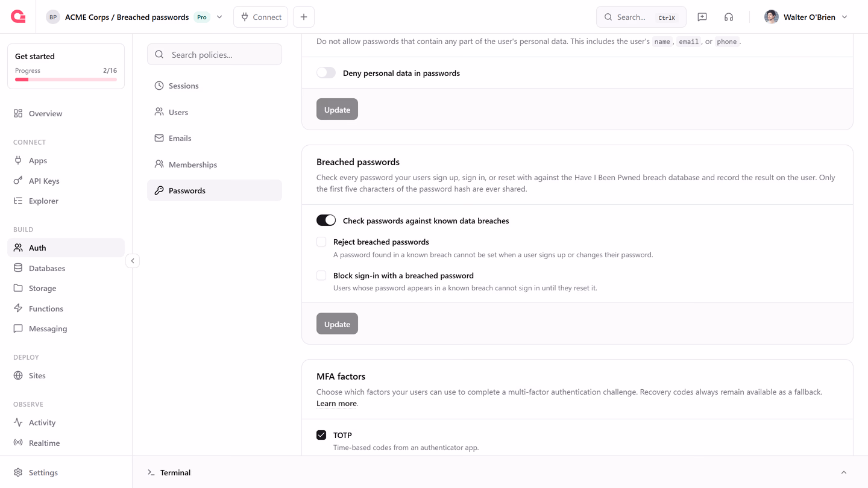Open Storage in the sidebar

coord(66,288)
